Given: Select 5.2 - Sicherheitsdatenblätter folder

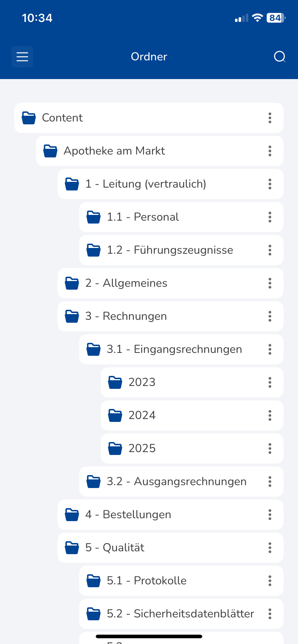Looking at the screenshot, I should [180, 614].
